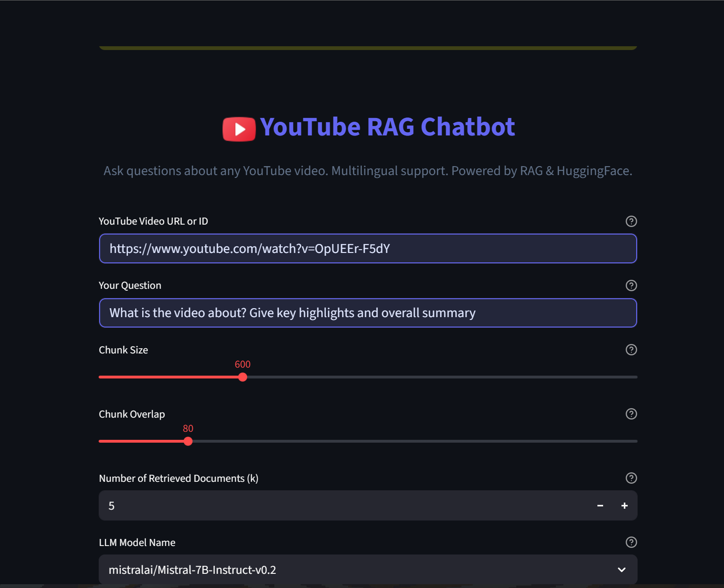Screen dimensions: 724x588
Task: Click into the YouTube Video URL field
Action: (367, 249)
